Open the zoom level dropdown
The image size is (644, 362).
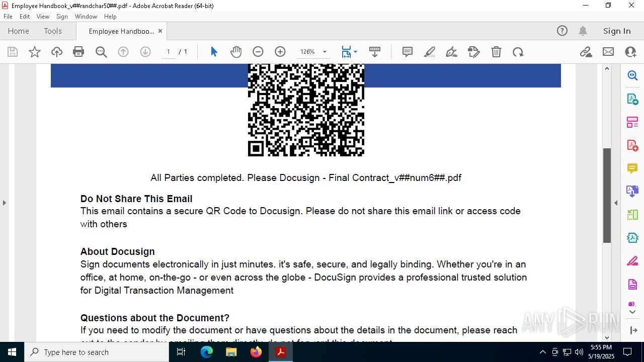pyautogui.click(x=325, y=52)
